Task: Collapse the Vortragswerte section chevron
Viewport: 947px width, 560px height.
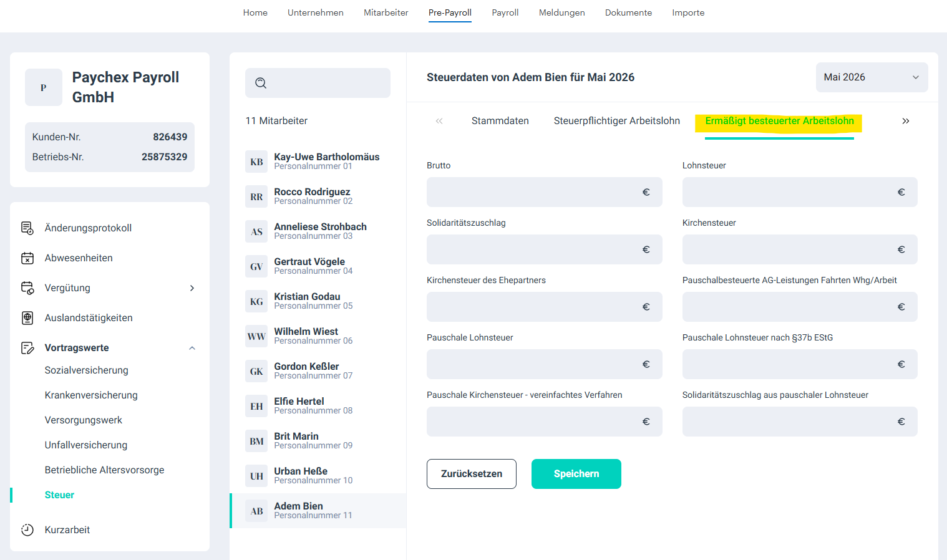Action: [x=192, y=348]
